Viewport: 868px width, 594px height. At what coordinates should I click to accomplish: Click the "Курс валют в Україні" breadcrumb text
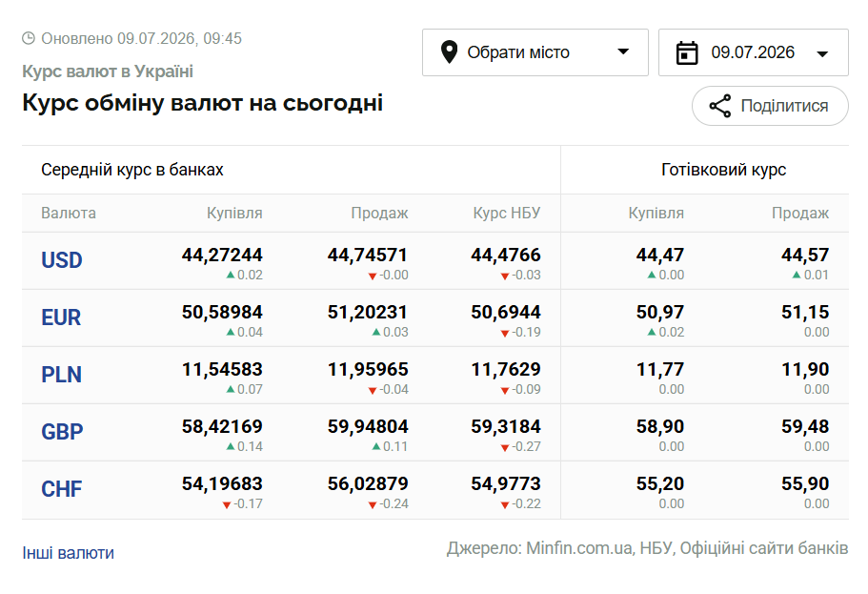108,72
